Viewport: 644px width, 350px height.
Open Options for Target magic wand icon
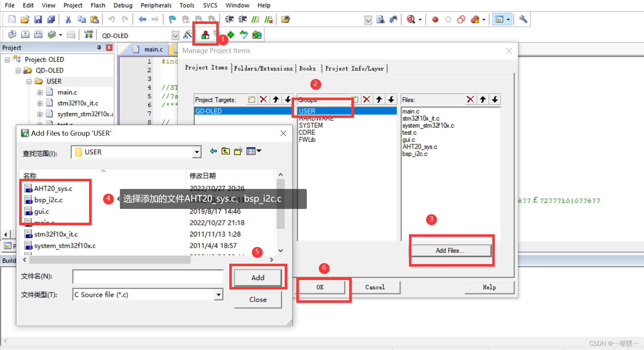(x=187, y=34)
